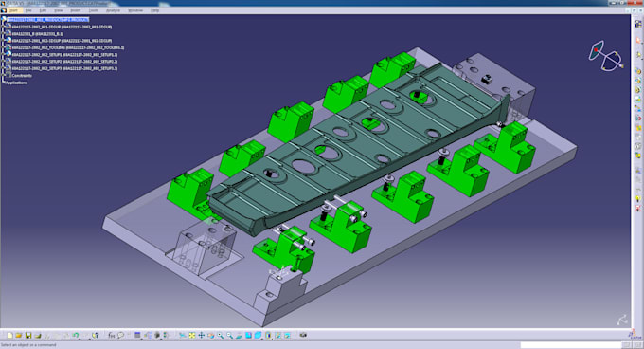Click the Quick Print icon

tap(37, 336)
